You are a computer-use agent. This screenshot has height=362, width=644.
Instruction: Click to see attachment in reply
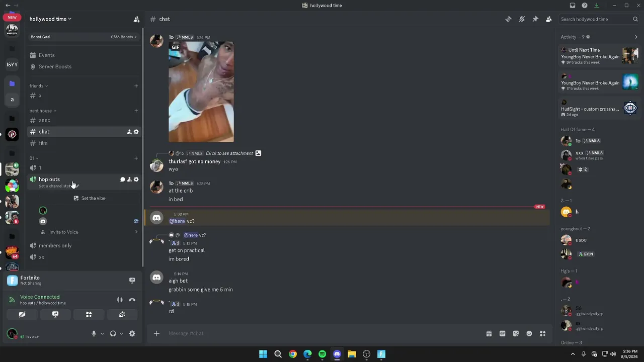click(x=229, y=153)
